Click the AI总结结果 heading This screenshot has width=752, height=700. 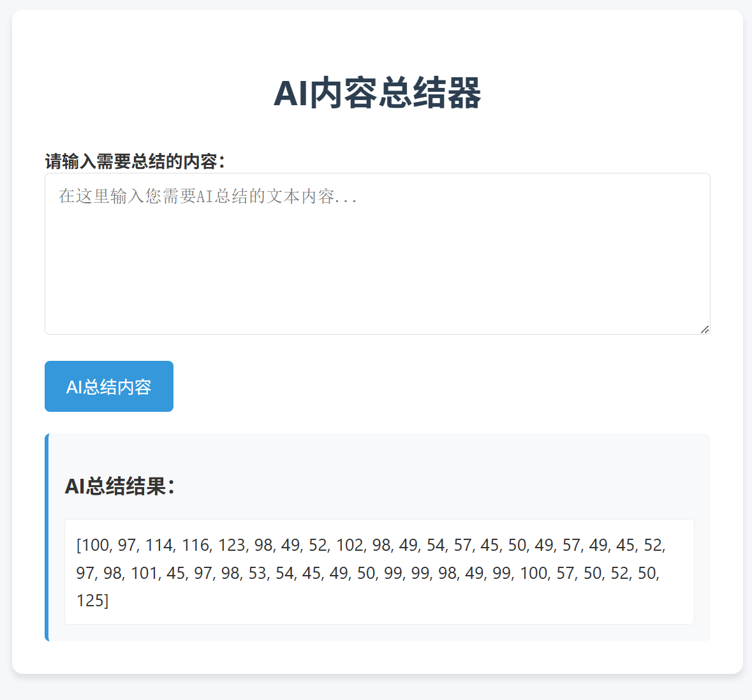click(x=119, y=486)
